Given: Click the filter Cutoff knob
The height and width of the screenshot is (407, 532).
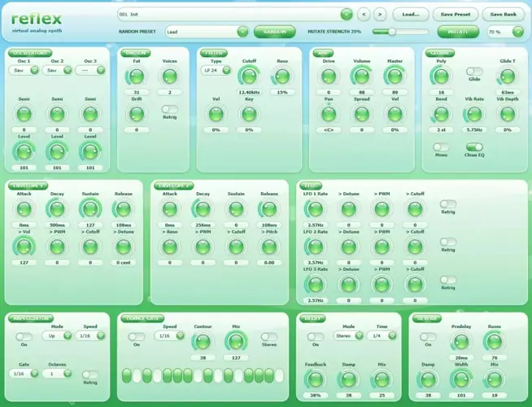Looking at the screenshot, I should click(x=249, y=76).
